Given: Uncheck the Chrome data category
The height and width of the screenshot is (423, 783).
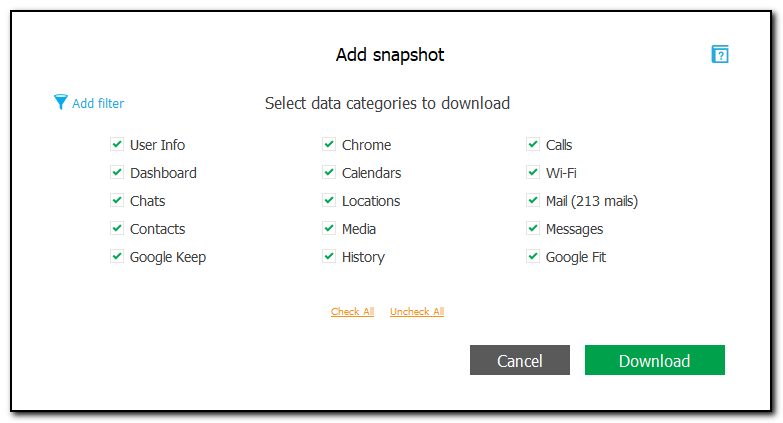Looking at the screenshot, I should point(329,145).
